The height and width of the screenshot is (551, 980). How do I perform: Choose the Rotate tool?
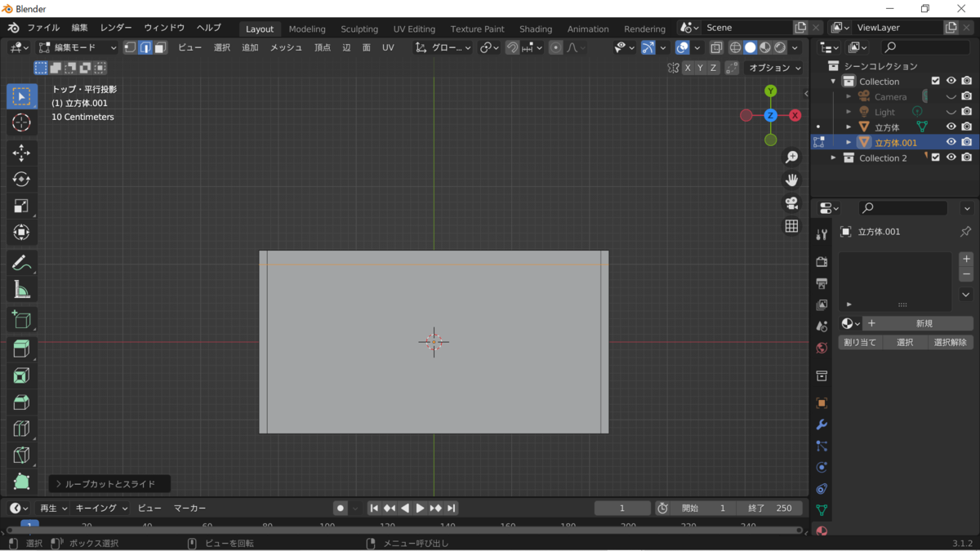click(x=22, y=180)
